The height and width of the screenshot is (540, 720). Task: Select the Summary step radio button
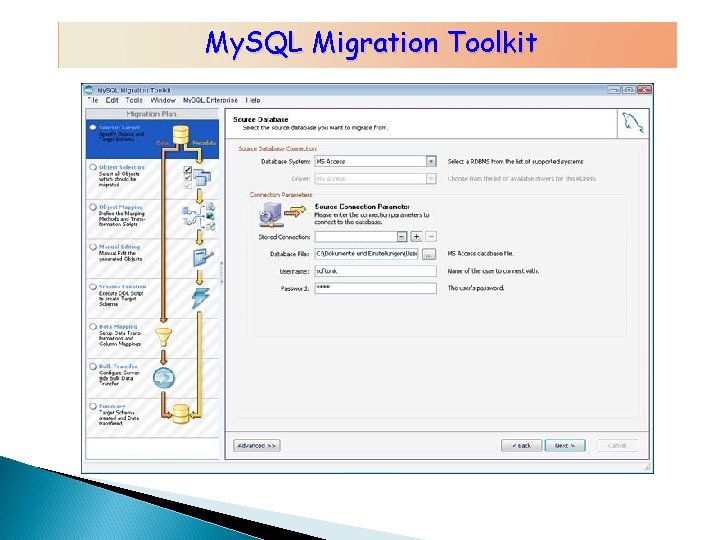93,406
